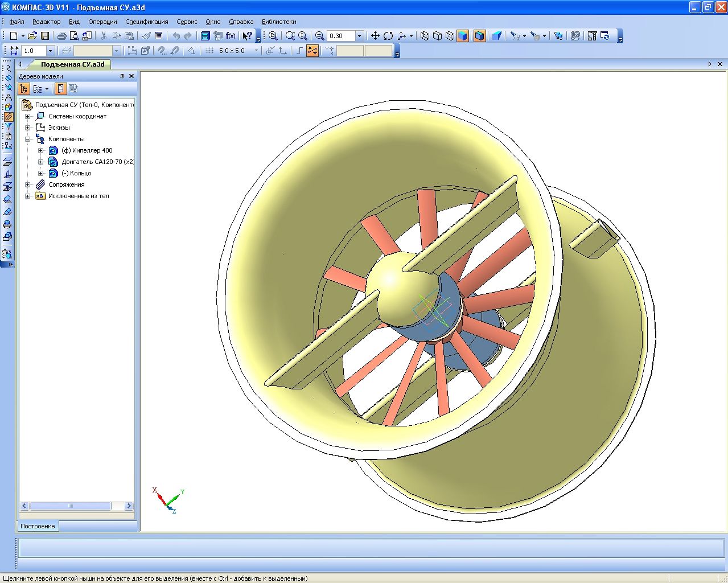Screen dimensions: 728x583
Task: Open the Операции menu
Action: [x=102, y=22]
